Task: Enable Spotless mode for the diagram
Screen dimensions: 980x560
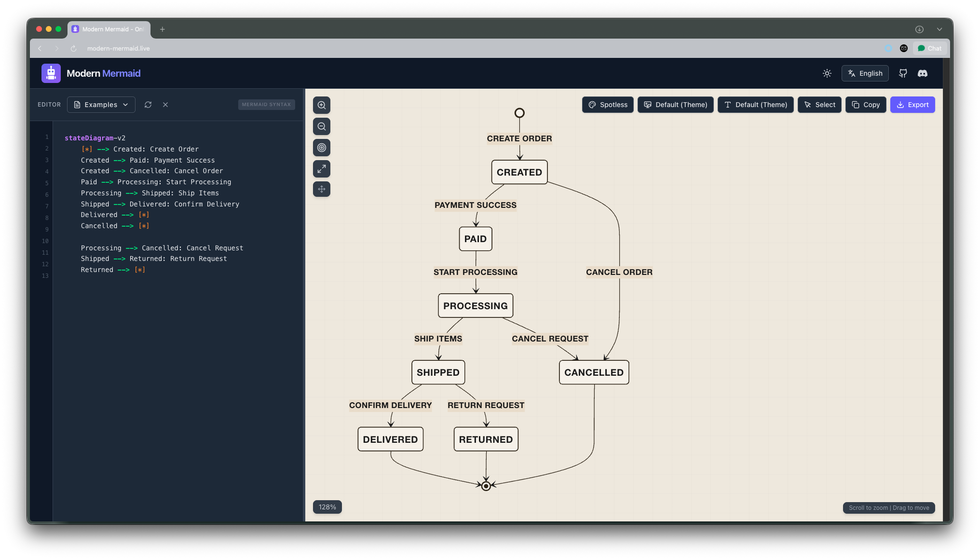Action: tap(608, 105)
